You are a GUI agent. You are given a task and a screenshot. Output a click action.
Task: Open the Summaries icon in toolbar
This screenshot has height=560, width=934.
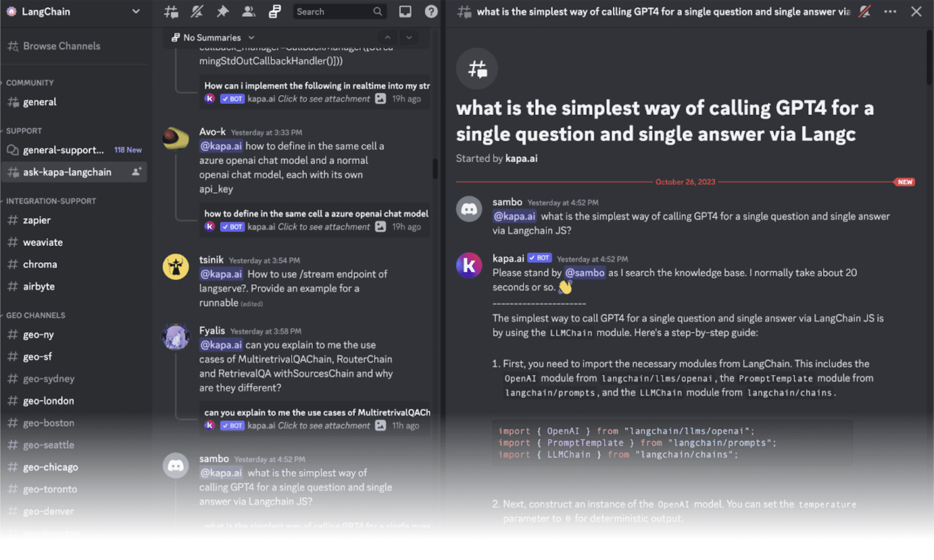click(274, 11)
